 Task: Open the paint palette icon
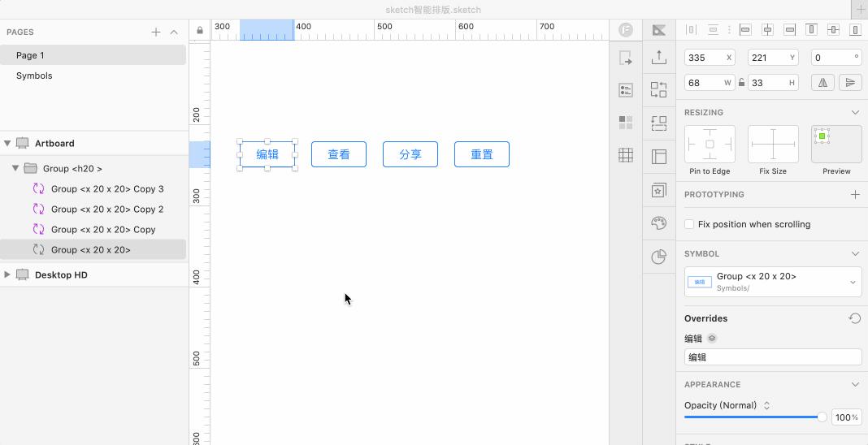point(659,223)
